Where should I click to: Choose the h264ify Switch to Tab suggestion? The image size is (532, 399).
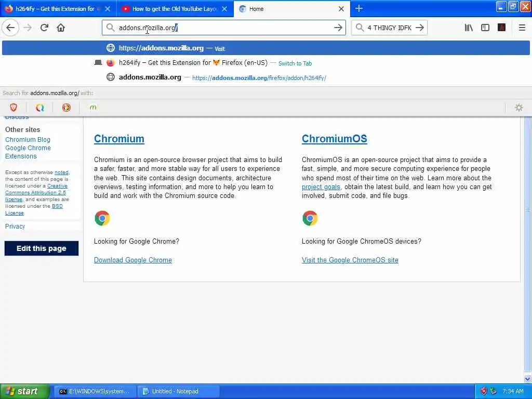(x=266, y=63)
